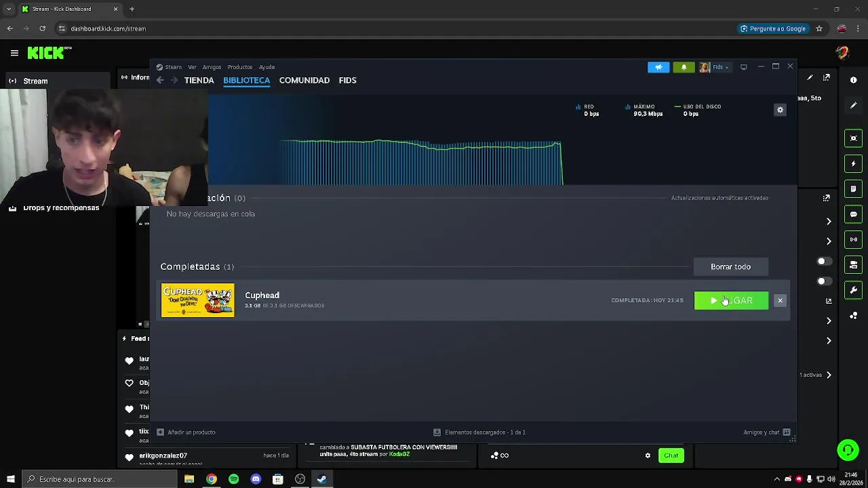This screenshot has width=868, height=488.
Task: Click KodaGZ link in activity feed
Action: click(399, 454)
